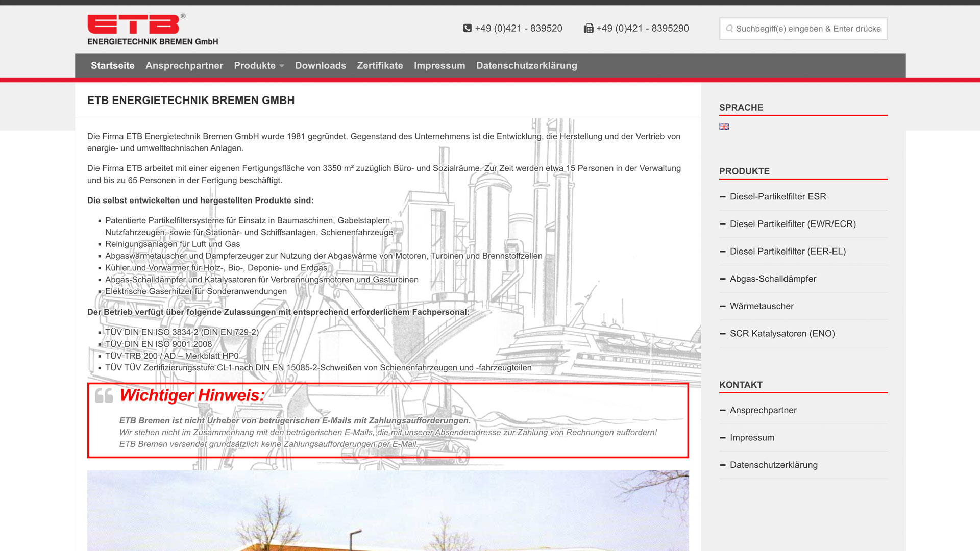Open Impressum in the top navigation
980x551 pixels.
[x=439, y=65]
